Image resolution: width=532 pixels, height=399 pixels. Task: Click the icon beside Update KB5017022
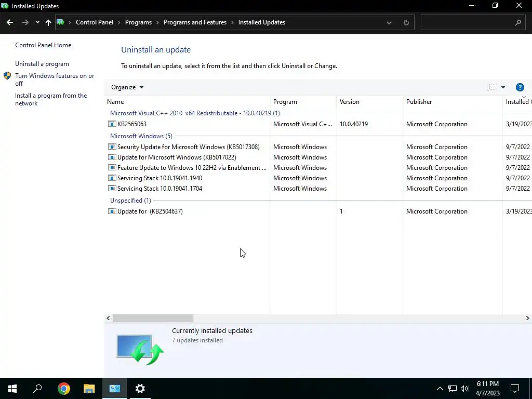click(112, 157)
